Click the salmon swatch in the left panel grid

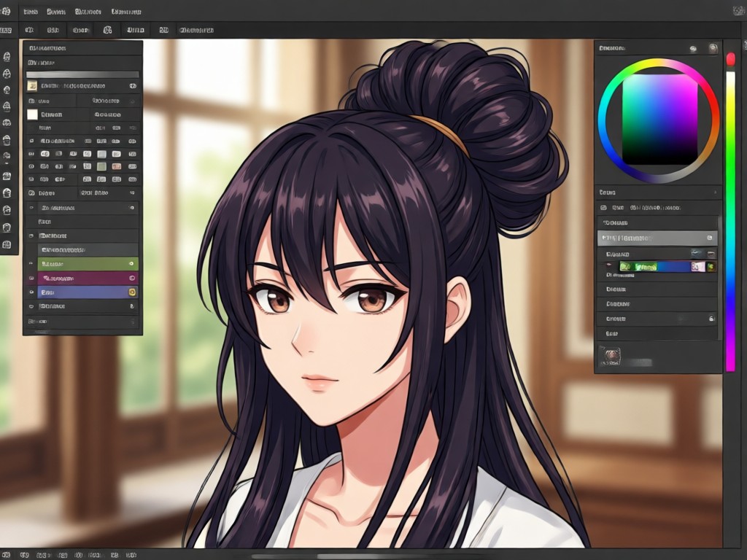pyautogui.click(x=116, y=167)
